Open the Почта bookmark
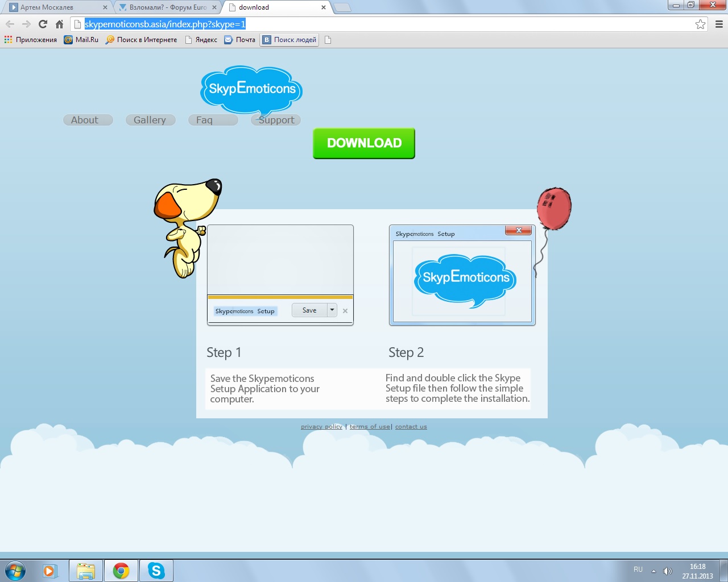The height and width of the screenshot is (582, 728). tap(240, 40)
